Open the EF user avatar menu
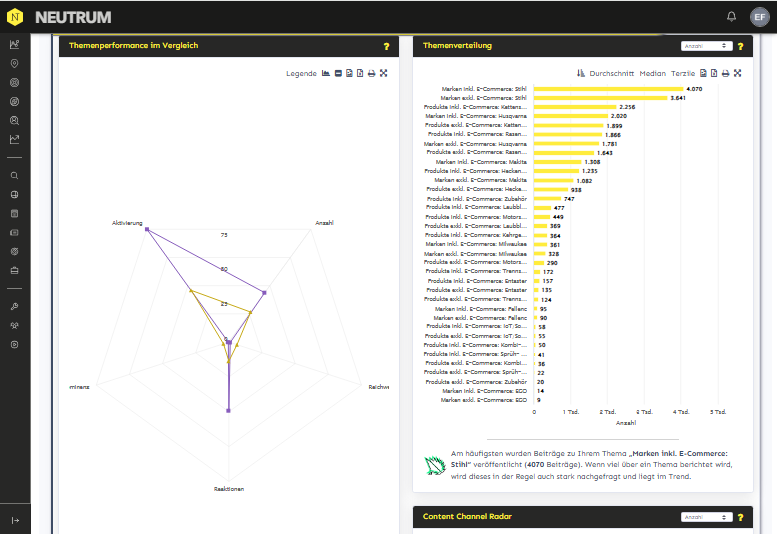Screen dimensions: 777x534 click(760, 17)
